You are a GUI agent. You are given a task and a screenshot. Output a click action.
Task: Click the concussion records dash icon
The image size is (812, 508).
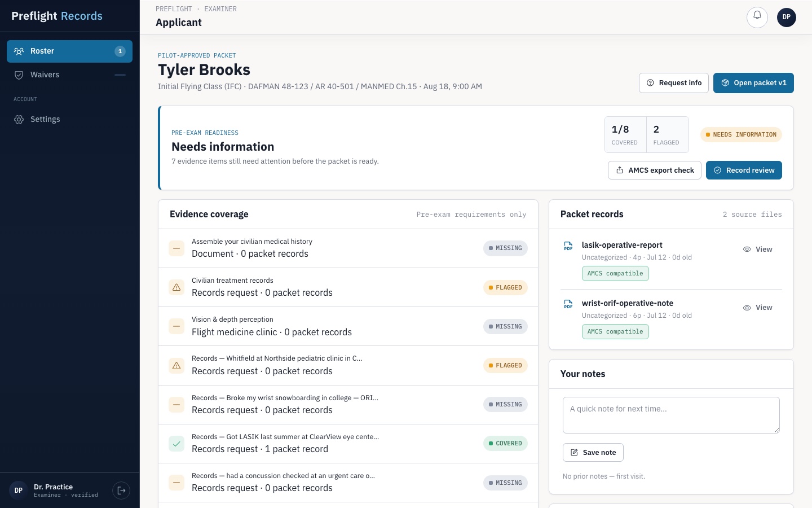point(176,483)
